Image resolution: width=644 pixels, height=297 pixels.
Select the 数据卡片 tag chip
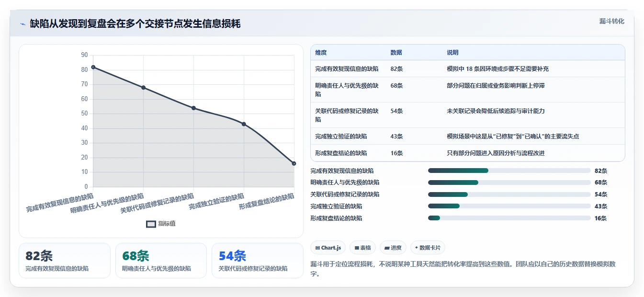[428, 248]
